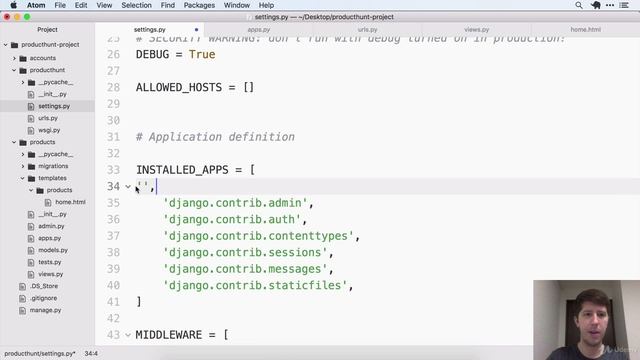Collapse the templates folder chevron
Viewport: 640px width, 360px height.
coord(23,178)
